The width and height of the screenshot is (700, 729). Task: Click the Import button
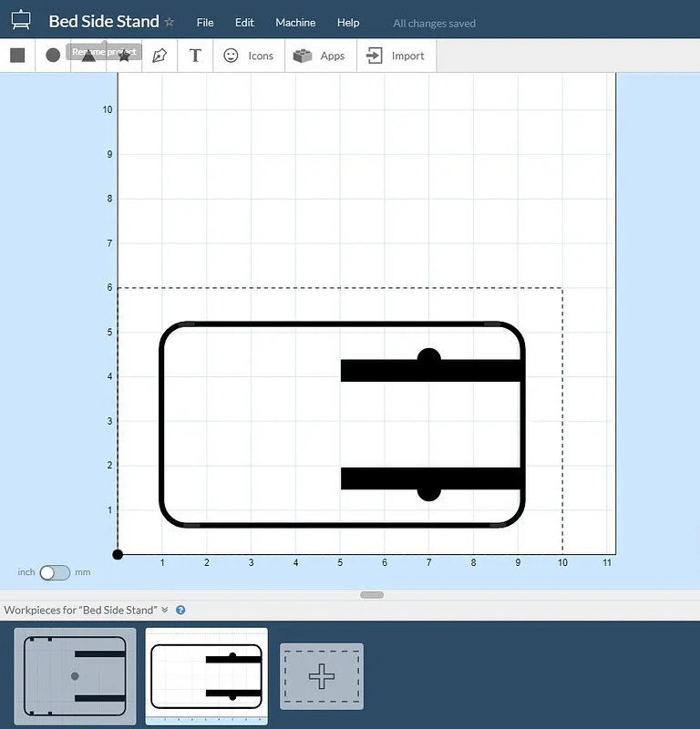point(396,56)
